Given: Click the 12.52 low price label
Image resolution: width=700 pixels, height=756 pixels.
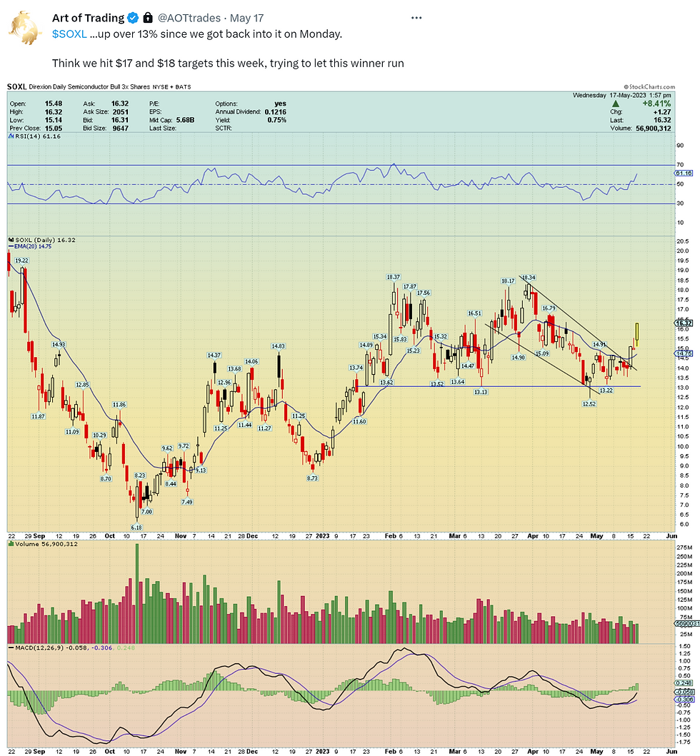Looking at the screenshot, I should [589, 404].
